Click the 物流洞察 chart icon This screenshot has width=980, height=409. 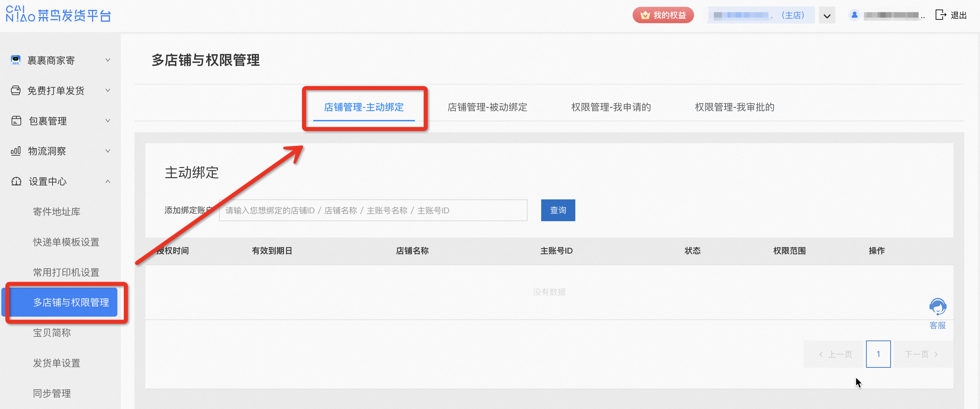16,151
